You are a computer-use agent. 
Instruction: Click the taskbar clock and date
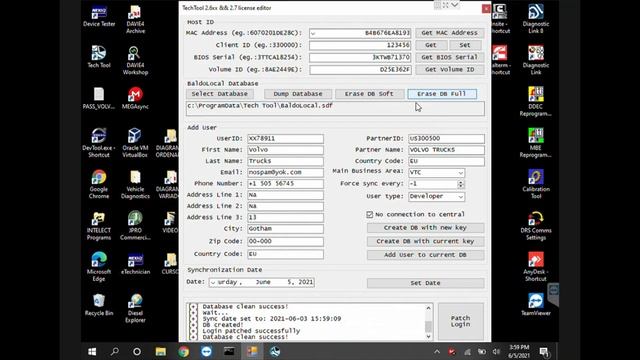pos(519,351)
